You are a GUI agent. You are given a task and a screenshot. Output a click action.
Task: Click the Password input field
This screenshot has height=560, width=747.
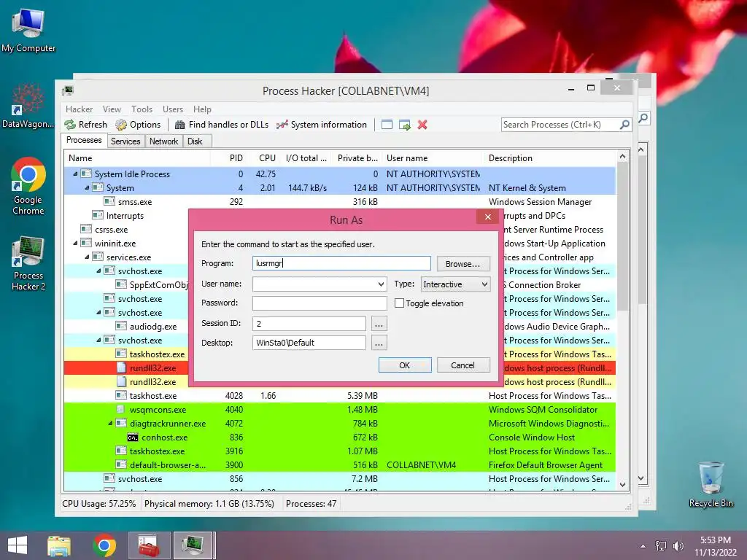[x=320, y=303]
